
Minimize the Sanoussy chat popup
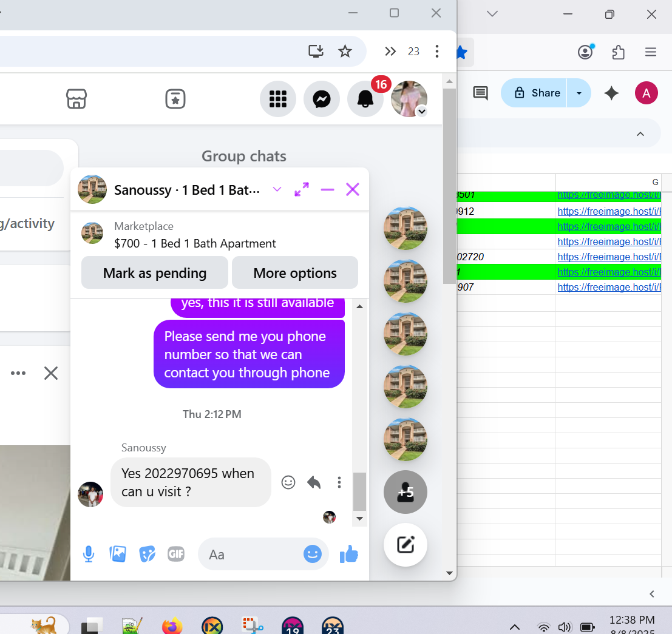(327, 189)
